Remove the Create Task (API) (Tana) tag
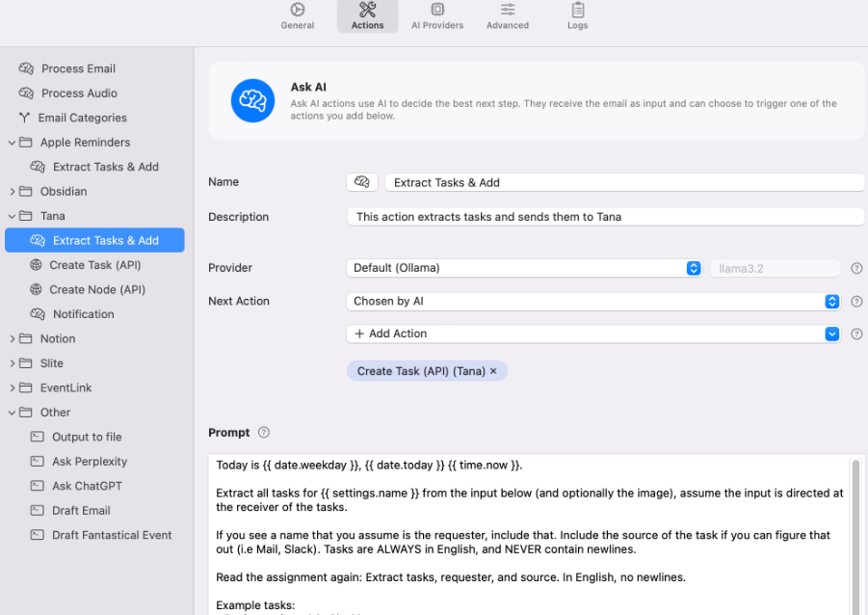The image size is (868, 615). [493, 371]
